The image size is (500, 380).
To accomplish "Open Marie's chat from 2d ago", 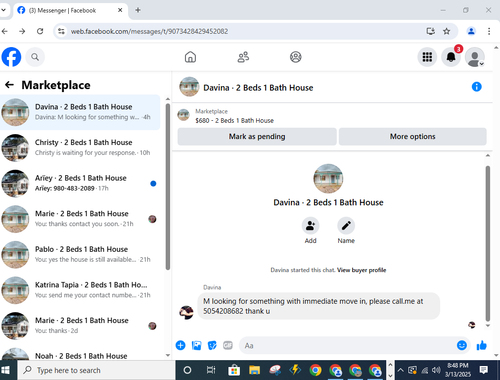I will tap(80, 326).
